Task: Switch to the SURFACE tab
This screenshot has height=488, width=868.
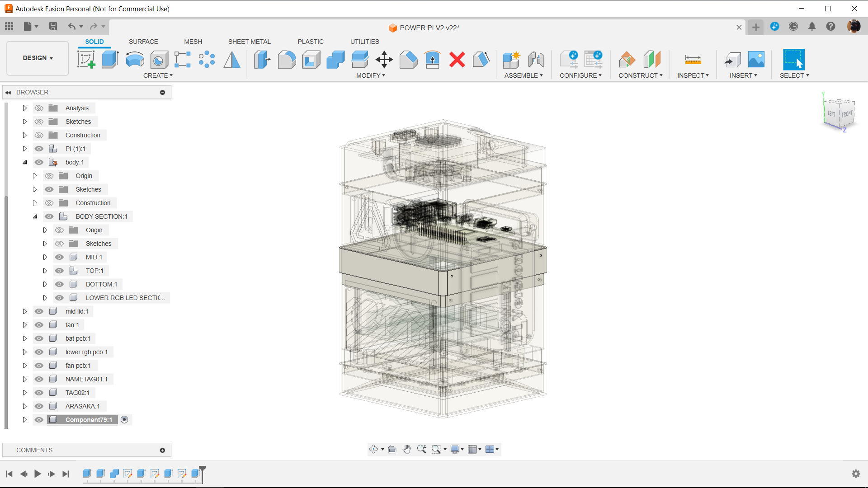Action: (x=143, y=42)
